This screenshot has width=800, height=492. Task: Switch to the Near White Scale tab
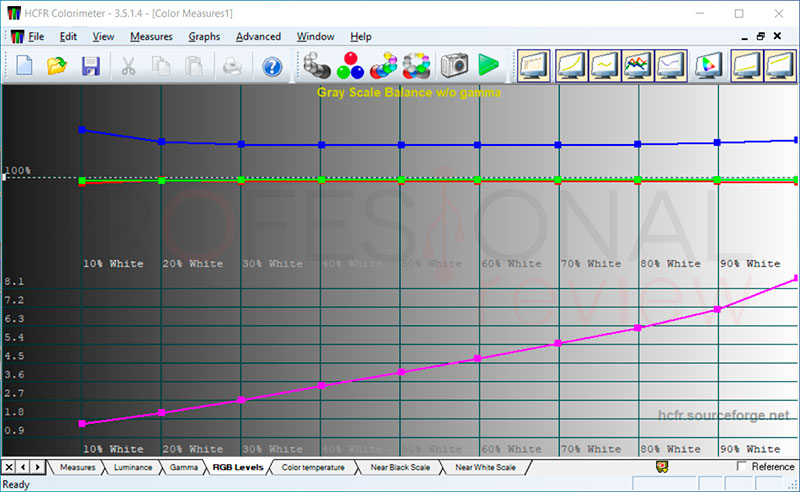pyautogui.click(x=485, y=467)
